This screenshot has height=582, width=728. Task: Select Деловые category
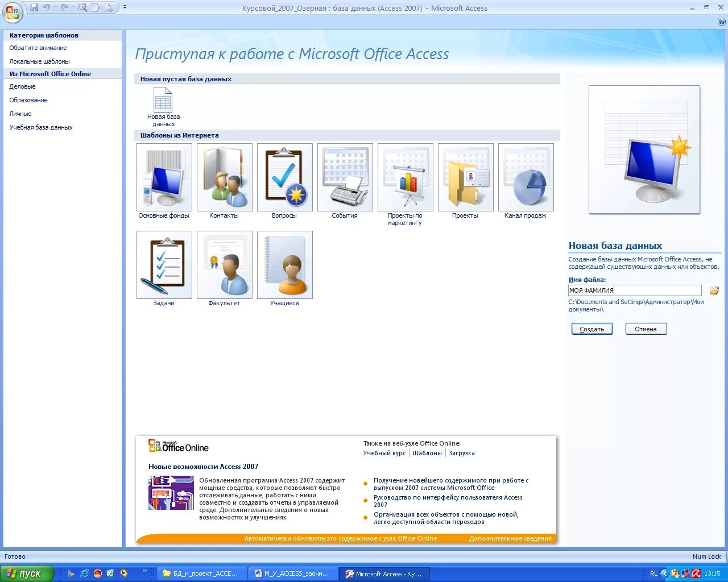click(x=22, y=86)
